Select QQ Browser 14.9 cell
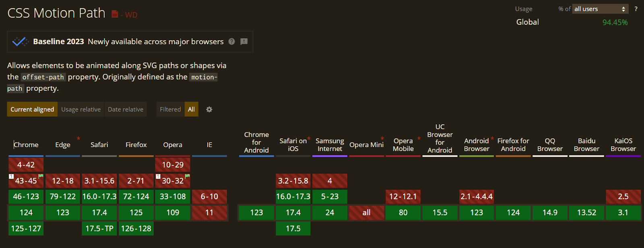 pyautogui.click(x=550, y=213)
